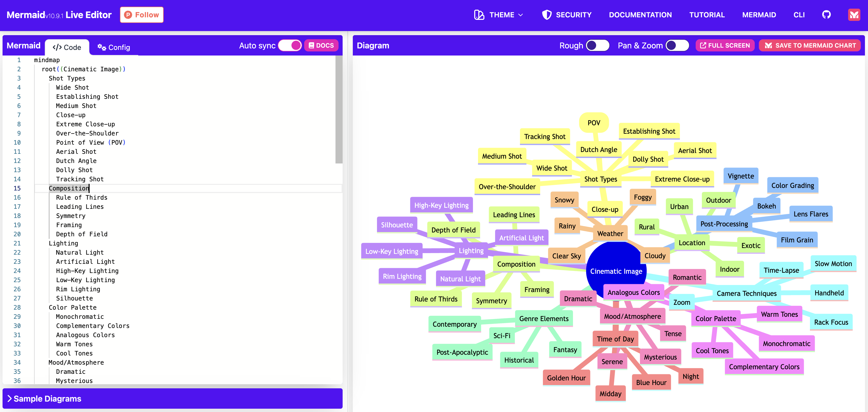Click the Full Screen external-link icon
Screen dimensions: 868x412
pos(703,46)
